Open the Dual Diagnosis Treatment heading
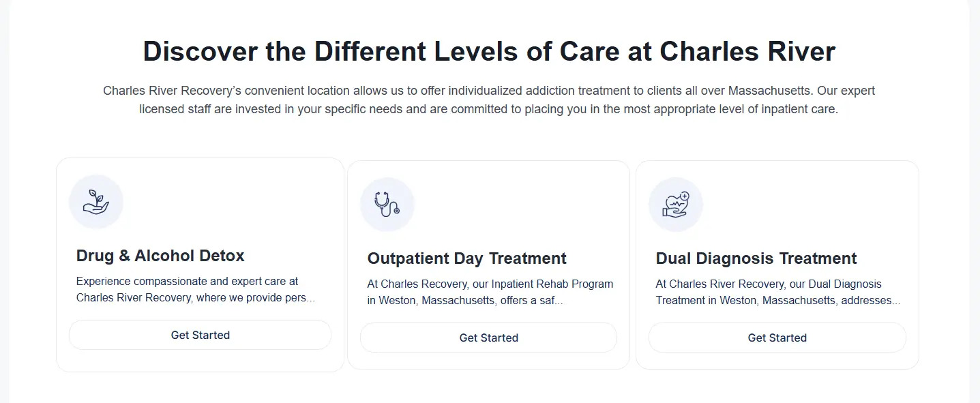Image resolution: width=980 pixels, height=403 pixels. pos(756,258)
